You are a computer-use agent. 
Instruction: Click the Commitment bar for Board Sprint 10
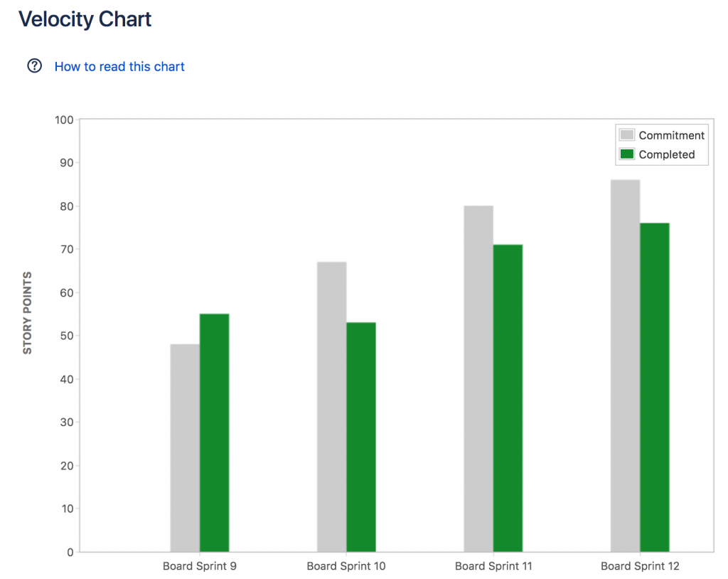click(331, 405)
